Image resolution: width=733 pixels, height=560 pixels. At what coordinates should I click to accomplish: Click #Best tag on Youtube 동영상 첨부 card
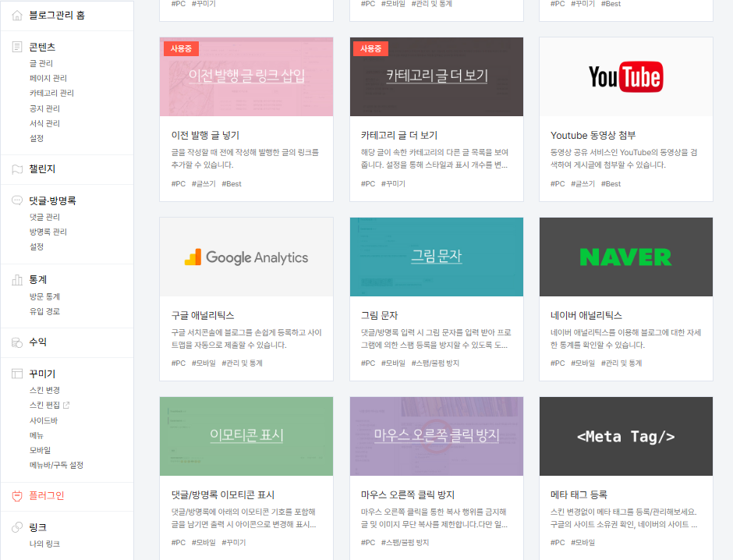(x=611, y=184)
